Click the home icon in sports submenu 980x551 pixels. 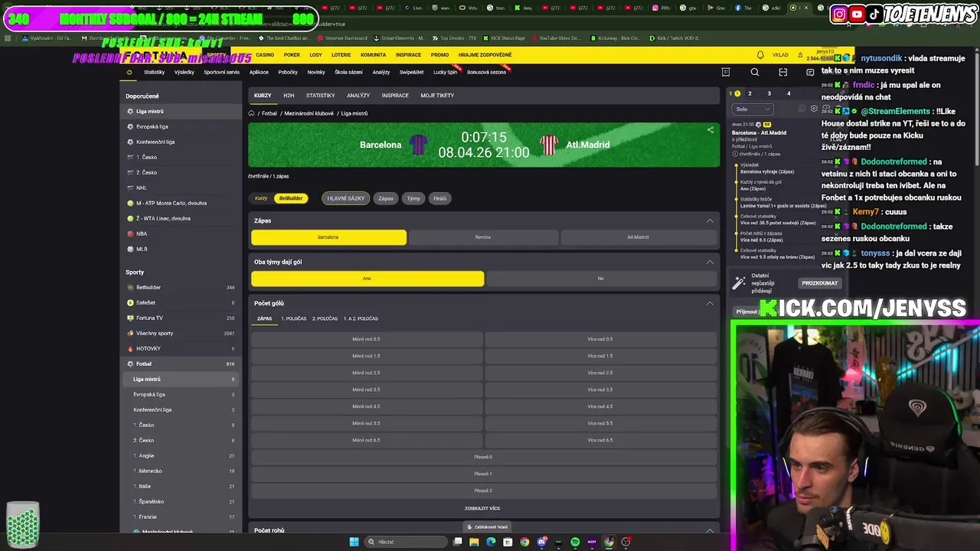coord(129,72)
